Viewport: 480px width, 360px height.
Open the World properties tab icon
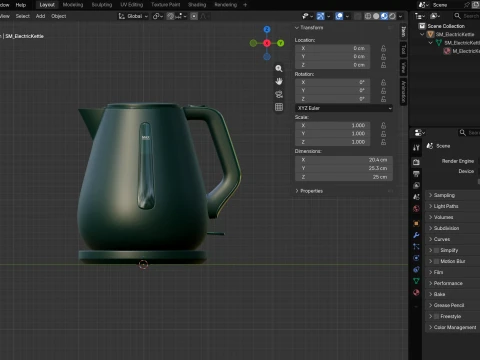[x=416, y=209]
